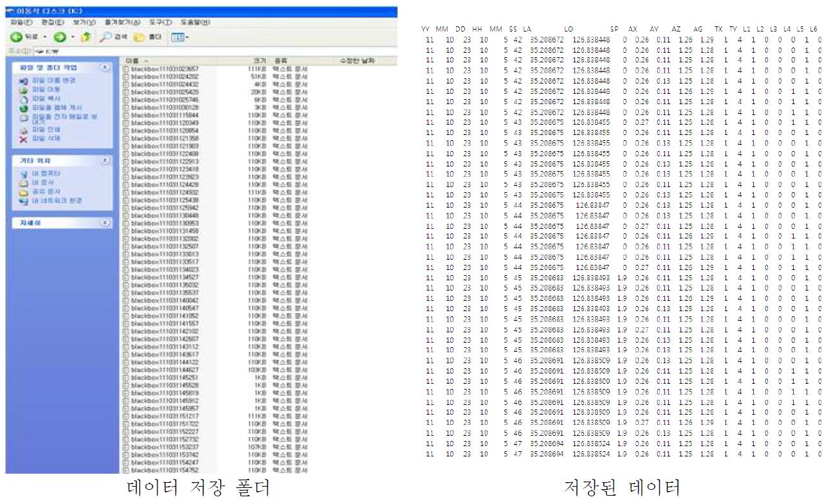
Task: Click the globe icon next to web publish
Action: click(x=23, y=107)
